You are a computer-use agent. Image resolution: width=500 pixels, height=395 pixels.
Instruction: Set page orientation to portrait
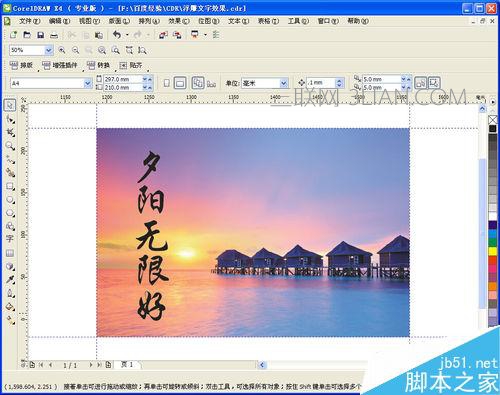[167, 83]
